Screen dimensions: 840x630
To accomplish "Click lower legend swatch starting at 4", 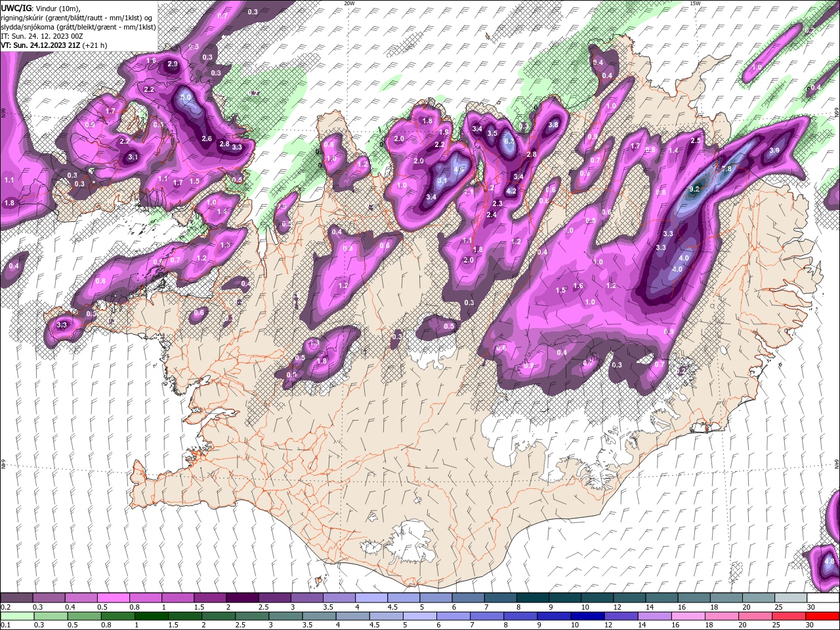I will point(353,616).
